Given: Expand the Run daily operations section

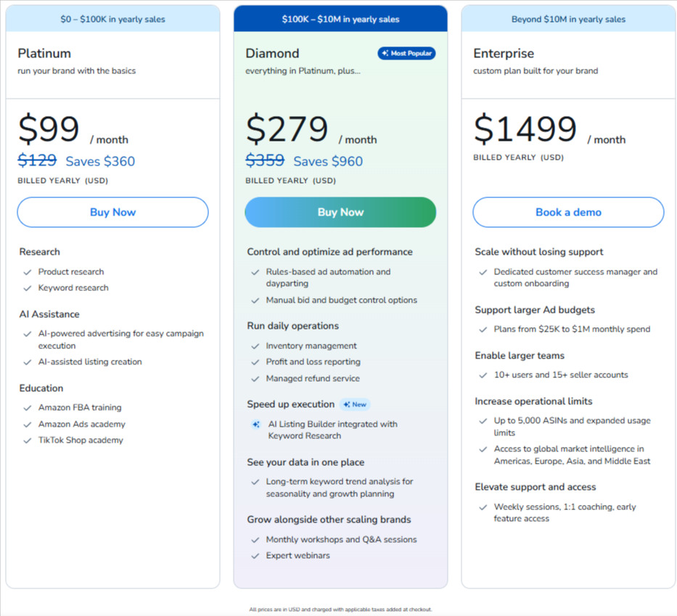Looking at the screenshot, I should coord(292,326).
